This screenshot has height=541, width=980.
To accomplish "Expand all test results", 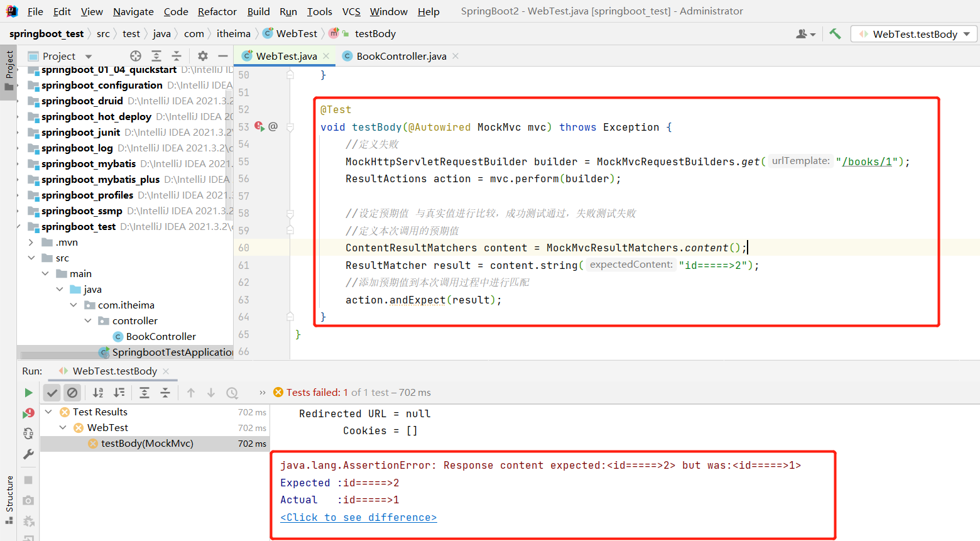I will coord(144,393).
